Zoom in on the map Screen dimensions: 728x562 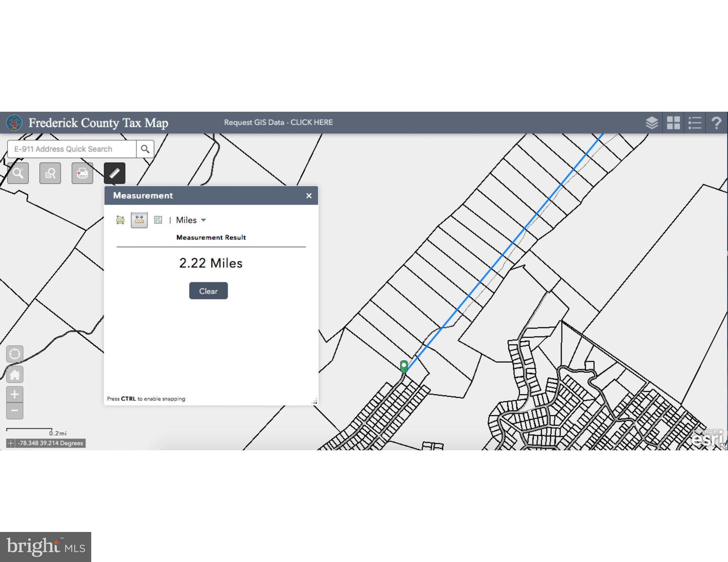[x=15, y=394]
